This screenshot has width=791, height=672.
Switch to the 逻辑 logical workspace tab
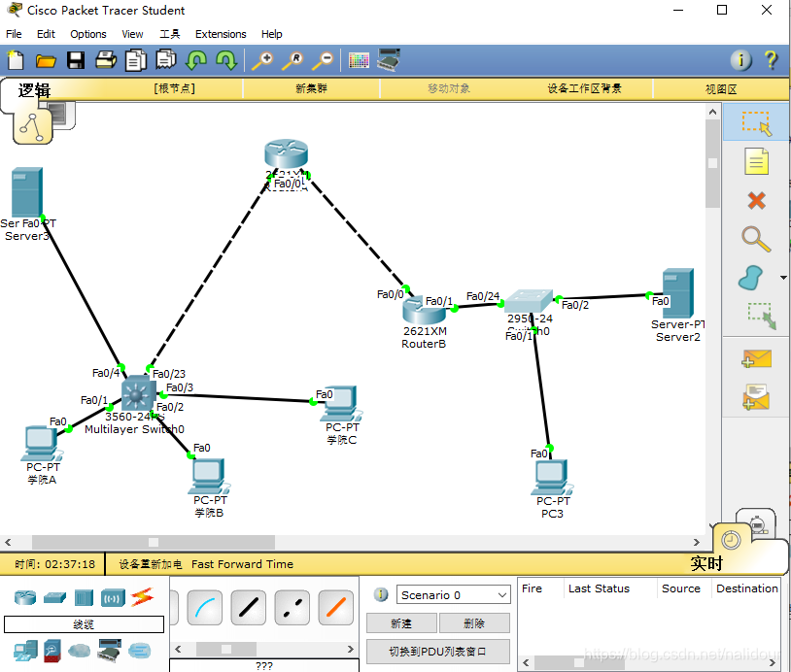[x=34, y=90]
